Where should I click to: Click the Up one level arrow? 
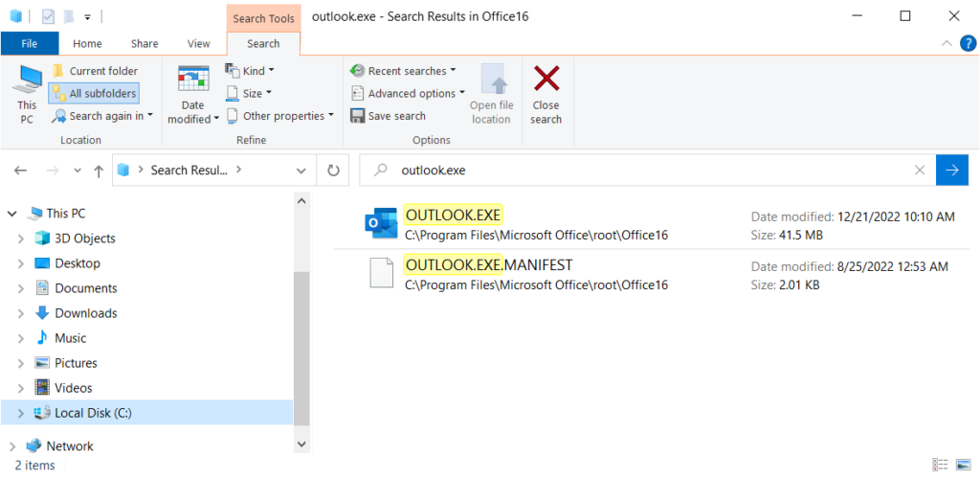[99, 171]
